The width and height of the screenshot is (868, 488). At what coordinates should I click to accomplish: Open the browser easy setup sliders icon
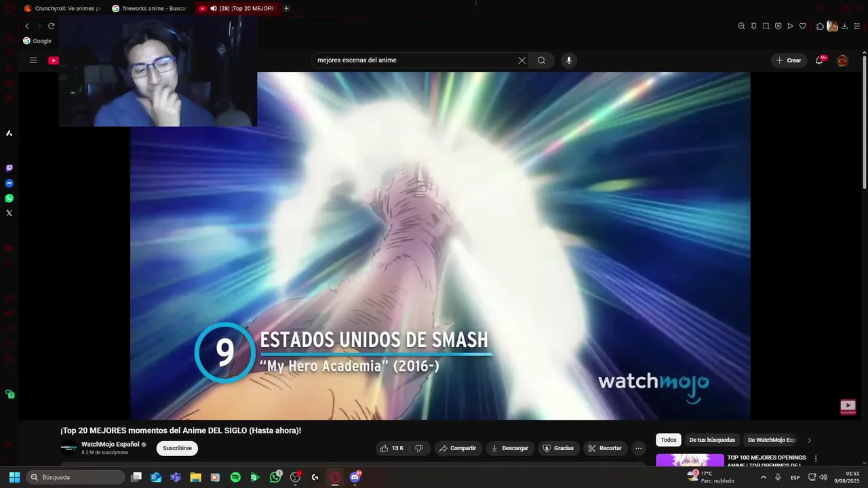(856, 26)
